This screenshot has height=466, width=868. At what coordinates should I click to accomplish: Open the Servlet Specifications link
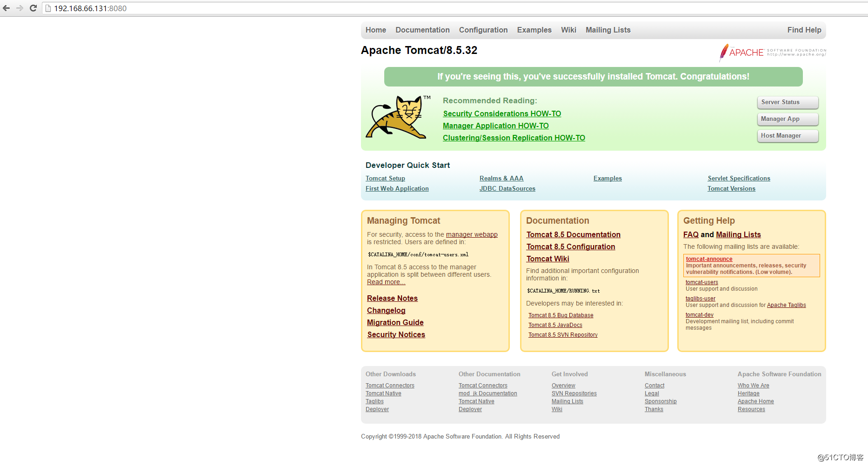739,179
